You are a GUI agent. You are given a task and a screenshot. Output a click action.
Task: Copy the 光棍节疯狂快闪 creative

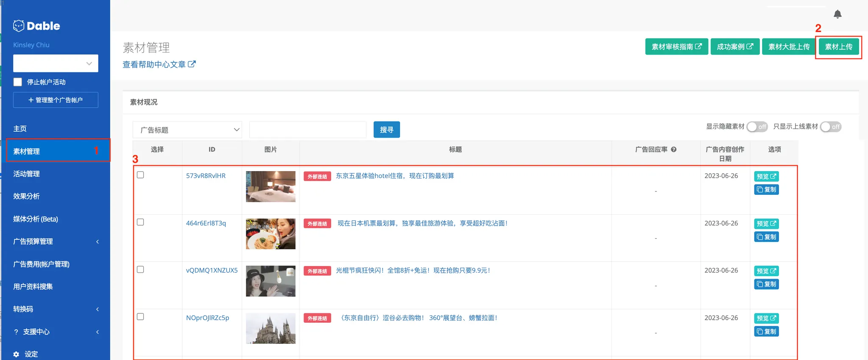tap(766, 284)
